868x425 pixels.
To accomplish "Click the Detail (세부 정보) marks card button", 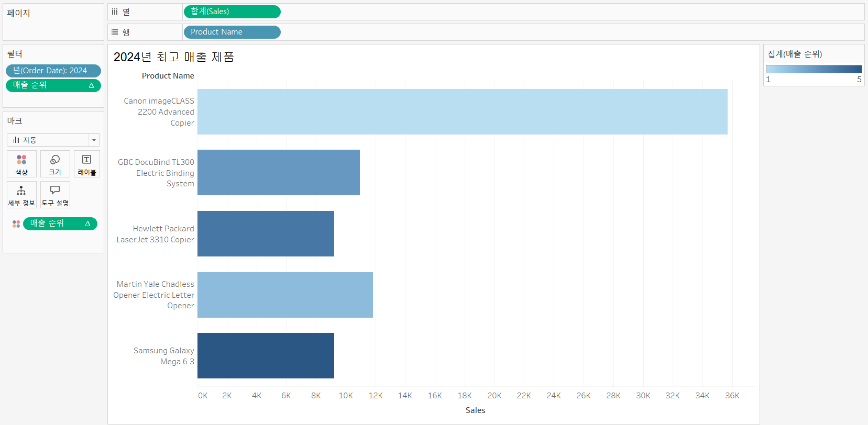I will coord(21,195).
